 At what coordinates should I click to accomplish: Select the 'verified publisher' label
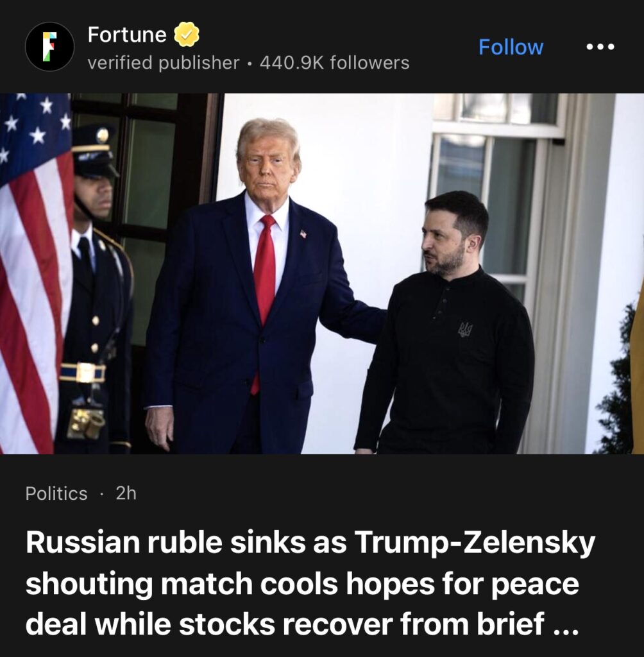coord(164,63)
